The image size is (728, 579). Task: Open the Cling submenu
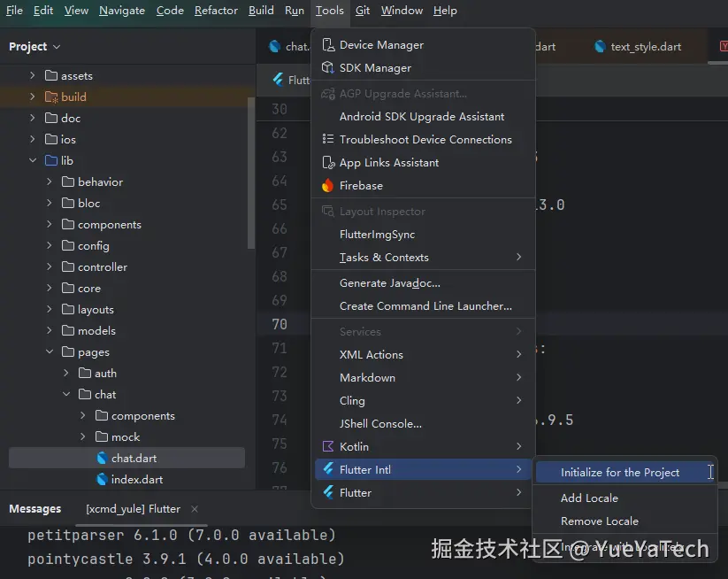tap(423, 400)
